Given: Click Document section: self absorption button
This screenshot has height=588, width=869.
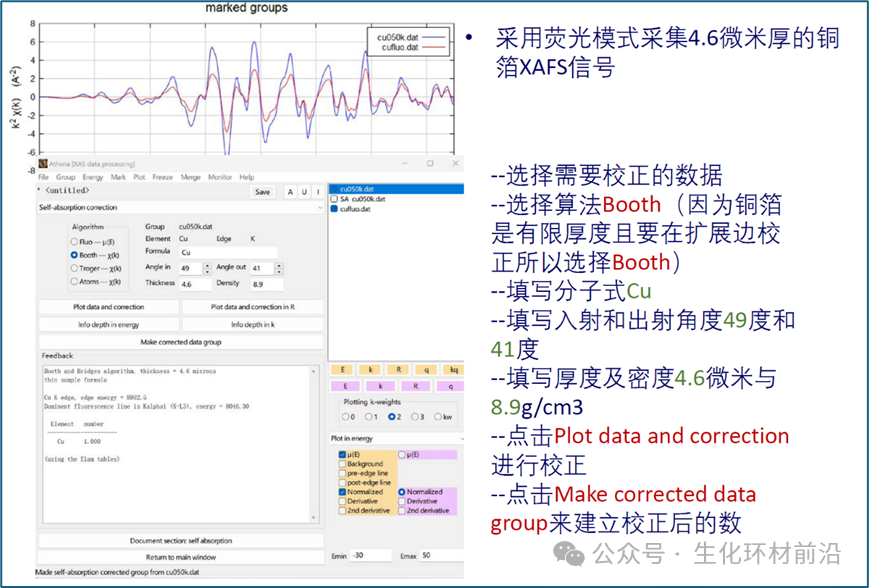Looking at the screenshot, I should click(181, 540).
